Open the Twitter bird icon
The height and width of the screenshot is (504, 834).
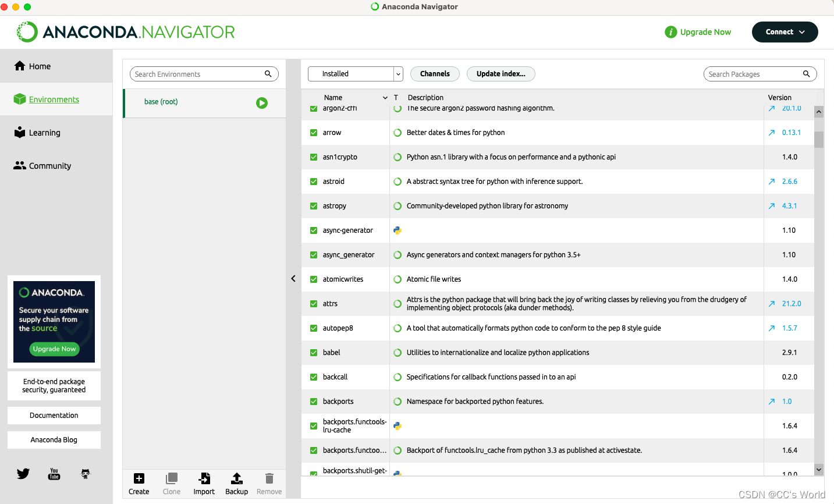tap(23, 474)
